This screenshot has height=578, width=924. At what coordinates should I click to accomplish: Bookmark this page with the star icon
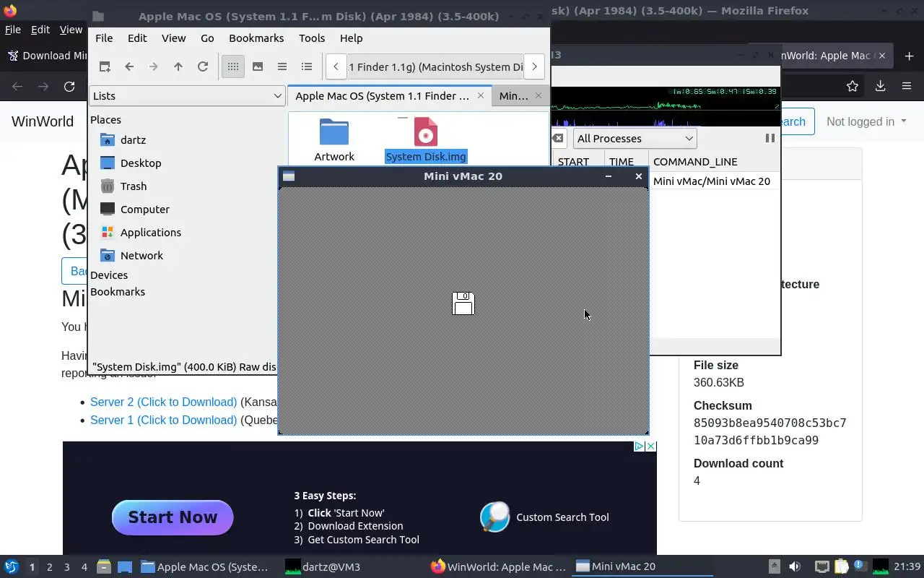[853, 87]
